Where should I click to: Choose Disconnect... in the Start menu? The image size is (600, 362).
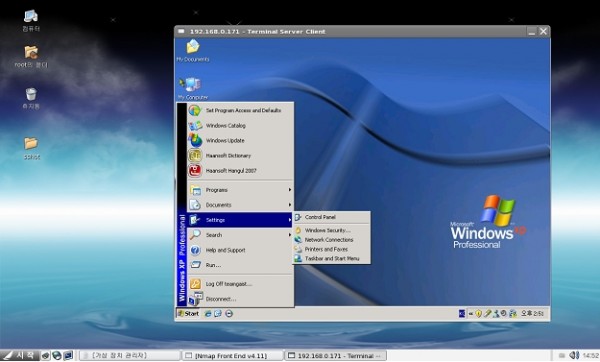[x=240, y=299]
